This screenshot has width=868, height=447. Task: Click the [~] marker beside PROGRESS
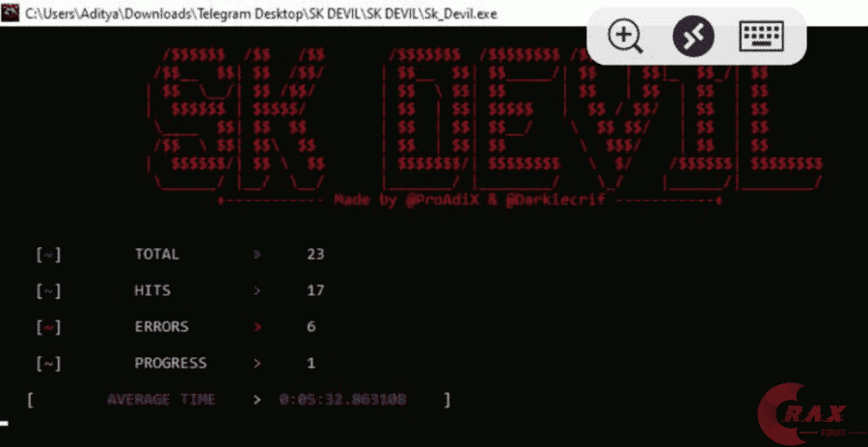pos(48,364)
